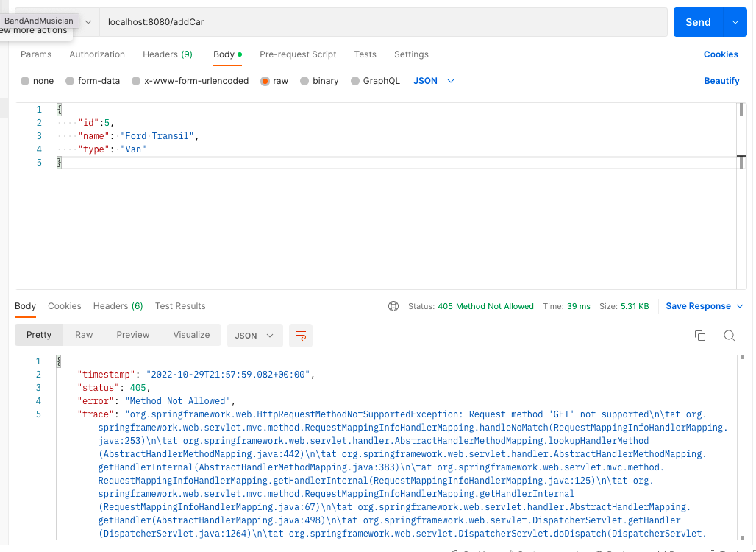This screenshot has width=756, height=552.
Task: Toggle line wrapping in the response viewer
Action: 300,335
